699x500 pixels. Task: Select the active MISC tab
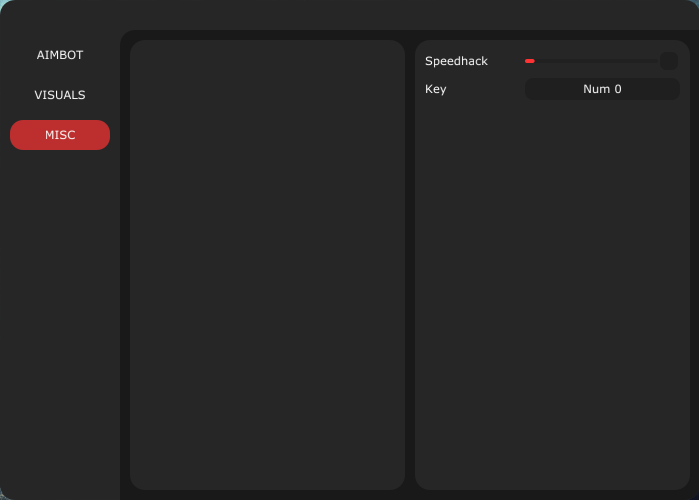pos(60,135)
